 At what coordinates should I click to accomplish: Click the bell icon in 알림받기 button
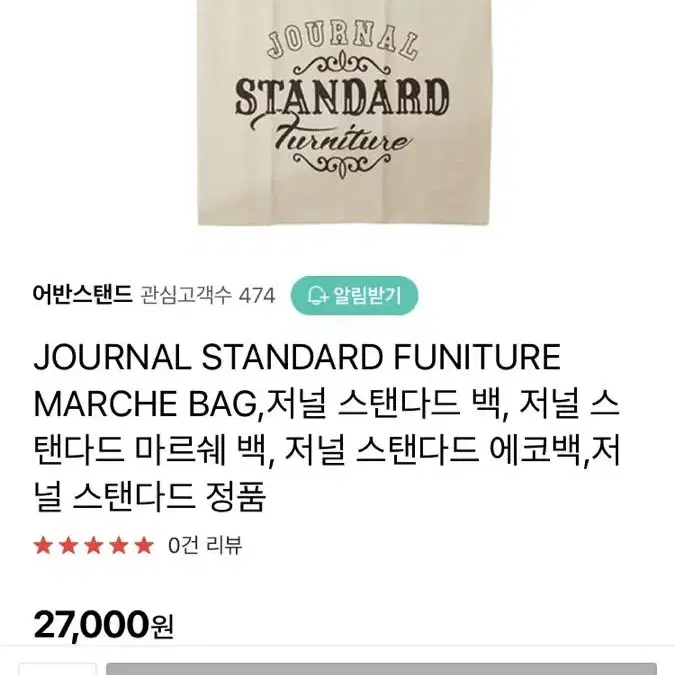[318, 295]
